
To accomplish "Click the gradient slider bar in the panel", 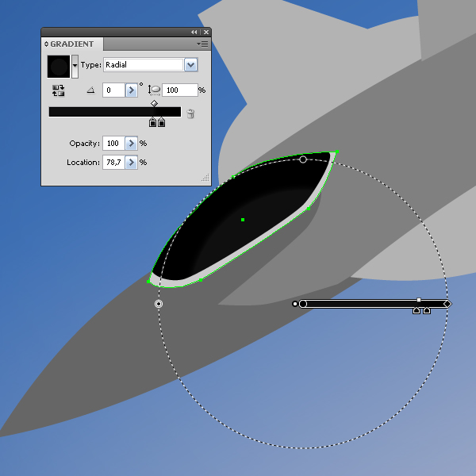I will point(115,112).
